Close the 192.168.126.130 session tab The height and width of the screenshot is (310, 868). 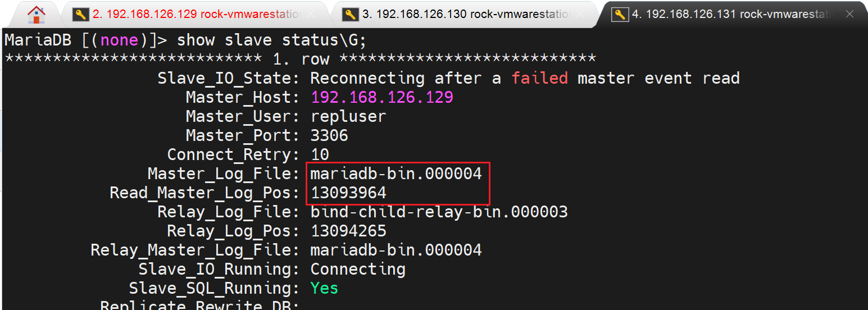coord(580,15)
